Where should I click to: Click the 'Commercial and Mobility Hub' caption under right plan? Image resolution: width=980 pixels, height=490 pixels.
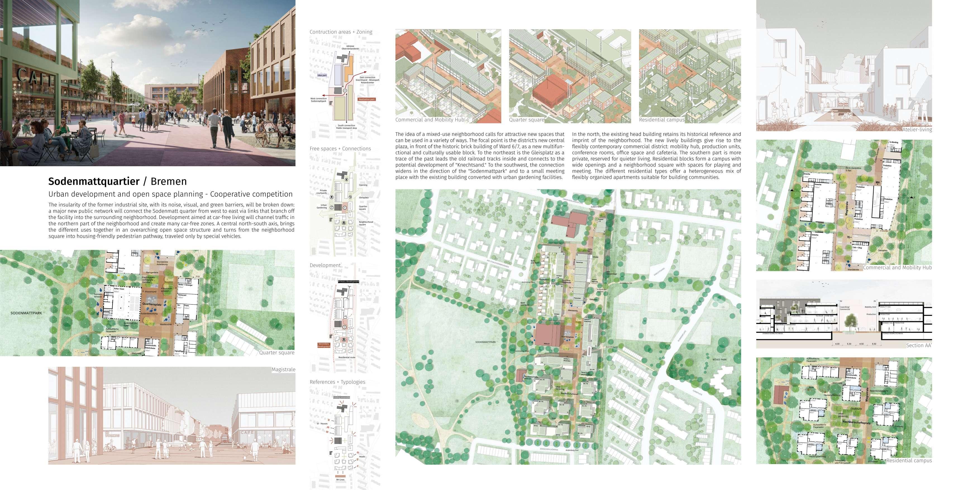pos(897,267)
